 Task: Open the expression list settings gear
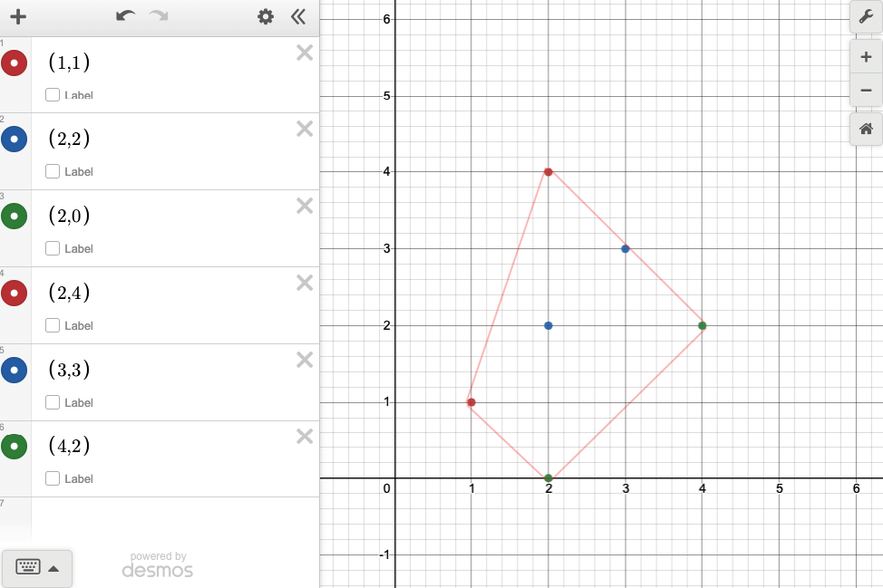(x=265, y=16)
